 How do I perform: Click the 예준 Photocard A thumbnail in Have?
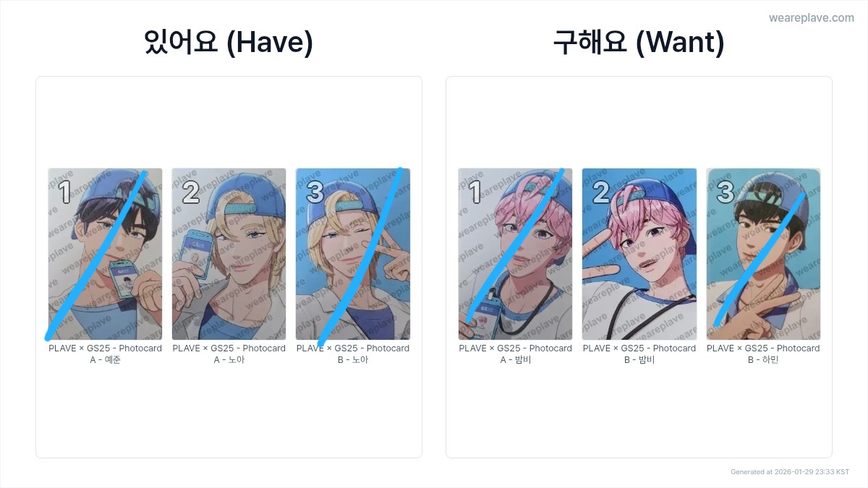[x=105, y=254]
